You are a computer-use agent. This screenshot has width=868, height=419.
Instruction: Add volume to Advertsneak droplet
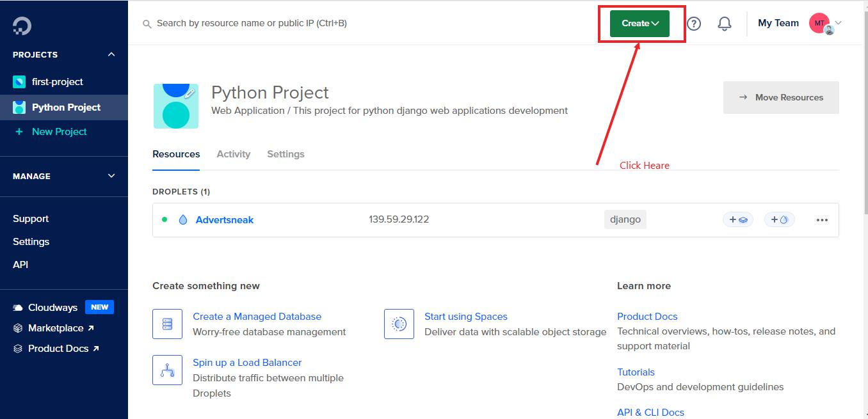pyautogui.click(x=738, y=220)
